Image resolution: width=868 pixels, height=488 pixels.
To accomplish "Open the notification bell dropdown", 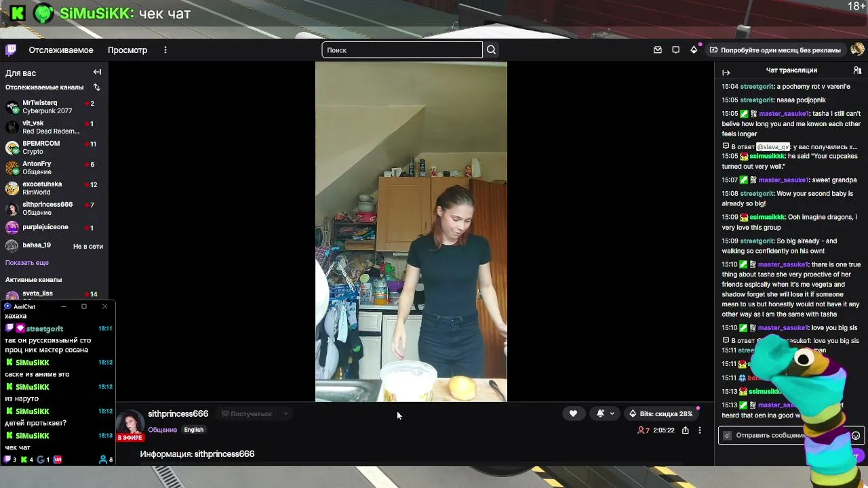I will tap(606, 414).
